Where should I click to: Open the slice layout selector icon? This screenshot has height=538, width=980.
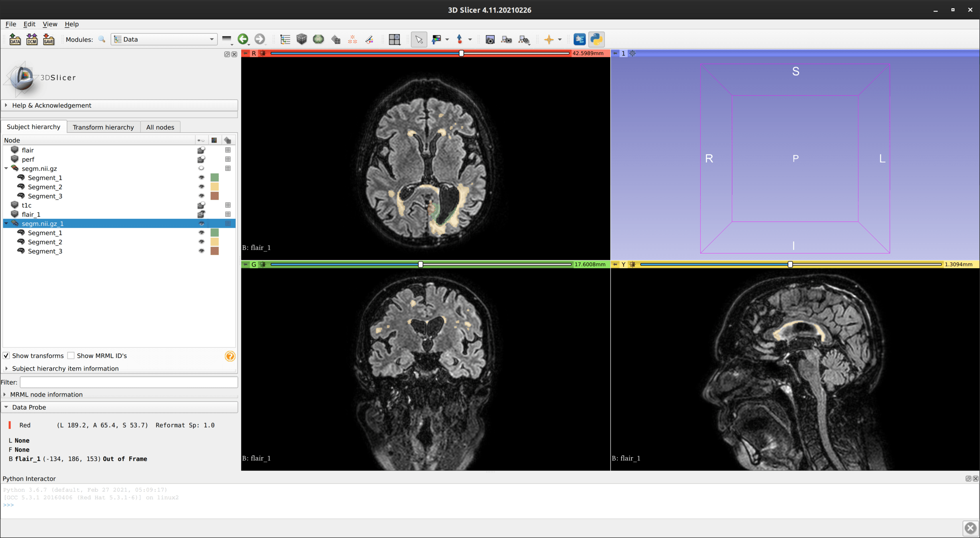[x=394, y=39]
